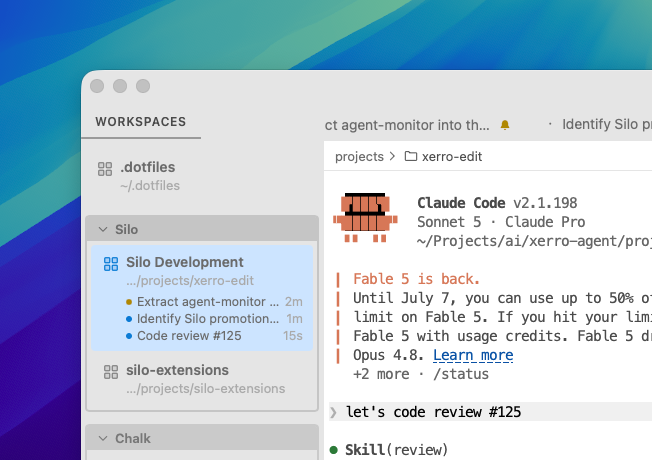Collapse the Silo workspace group
The width and height of the screenshot is (652, 460).
103,230
